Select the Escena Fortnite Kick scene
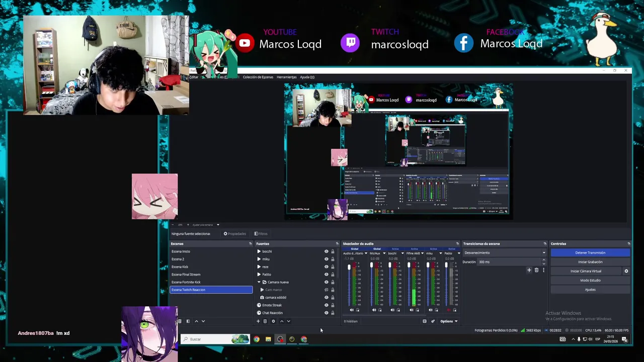This screenshot has width=644, height=362. [x=211, y=282]
